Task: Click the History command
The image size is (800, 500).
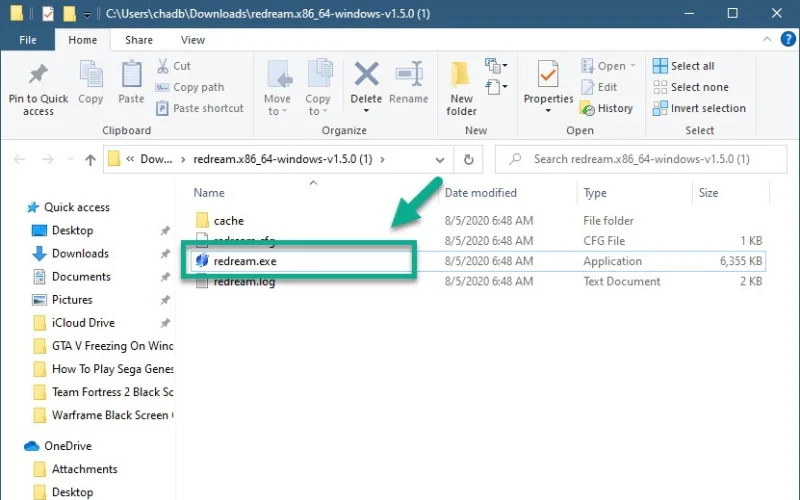Action: pos(607,108)
